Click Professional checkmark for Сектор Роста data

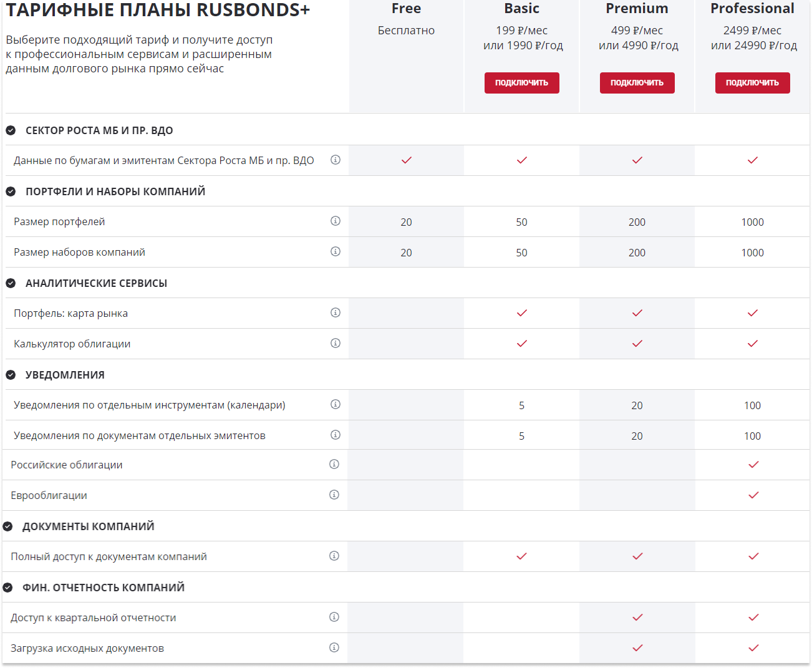click(x=753, y=160)
